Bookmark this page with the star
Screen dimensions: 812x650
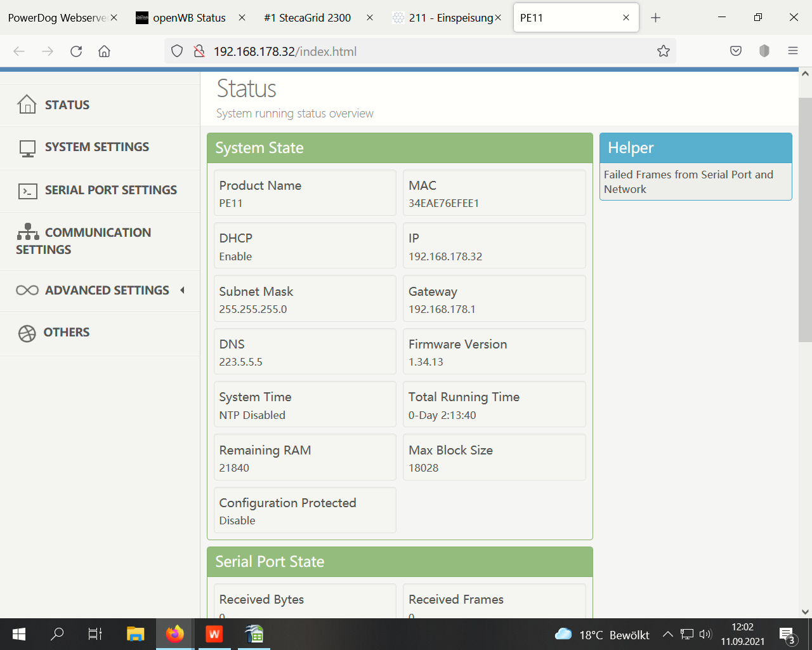pos(664,51)
